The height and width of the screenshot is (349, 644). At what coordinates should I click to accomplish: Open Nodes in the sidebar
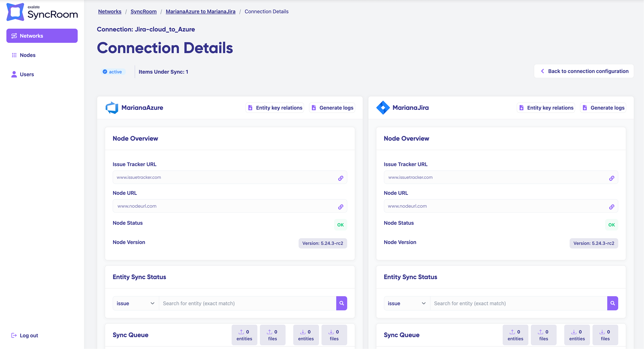click(27, 55)
